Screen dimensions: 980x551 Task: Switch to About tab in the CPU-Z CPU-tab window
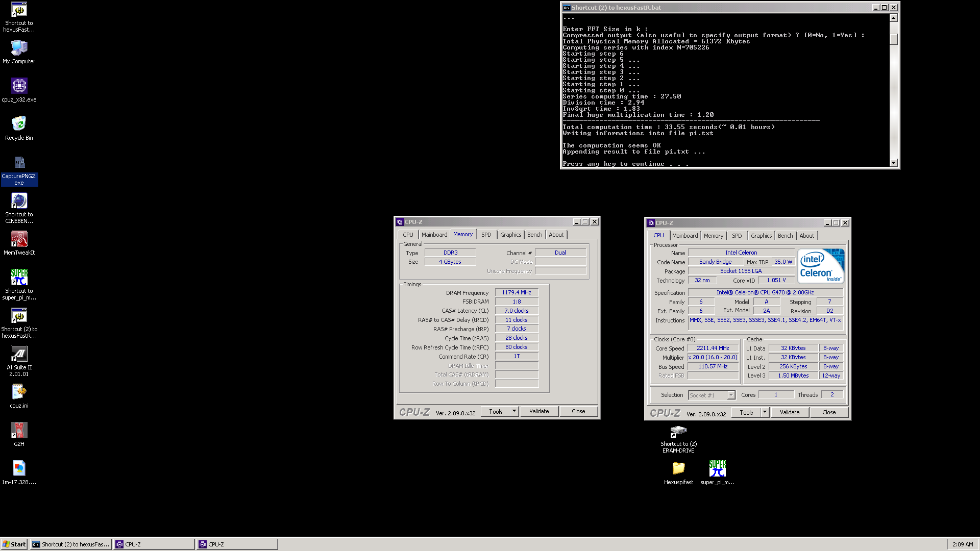[807, 236]
